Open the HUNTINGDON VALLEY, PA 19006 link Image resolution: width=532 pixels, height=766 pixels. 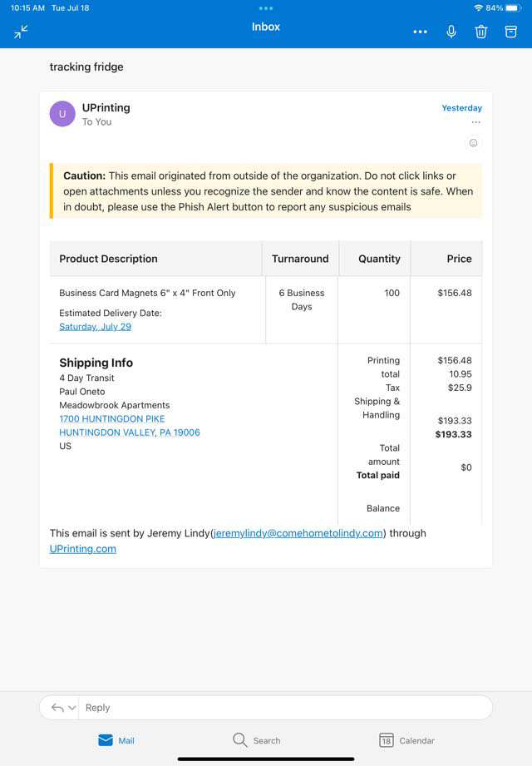(x=129, y=432)
